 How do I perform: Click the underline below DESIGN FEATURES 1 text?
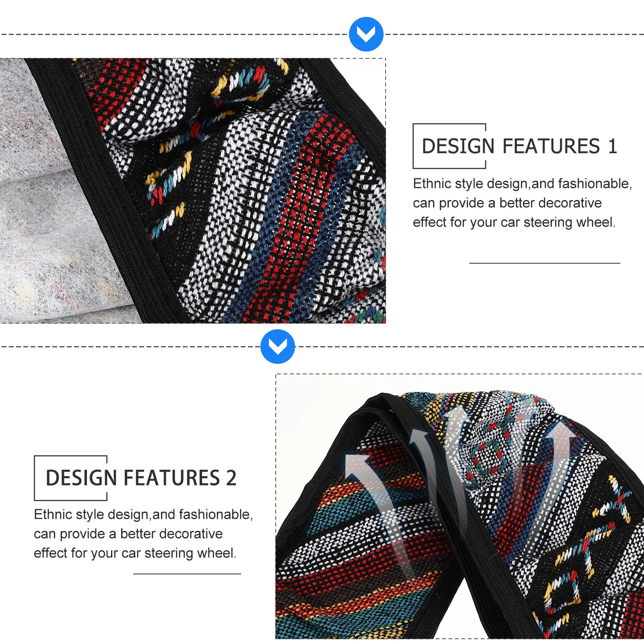click(x=545, y=263)
